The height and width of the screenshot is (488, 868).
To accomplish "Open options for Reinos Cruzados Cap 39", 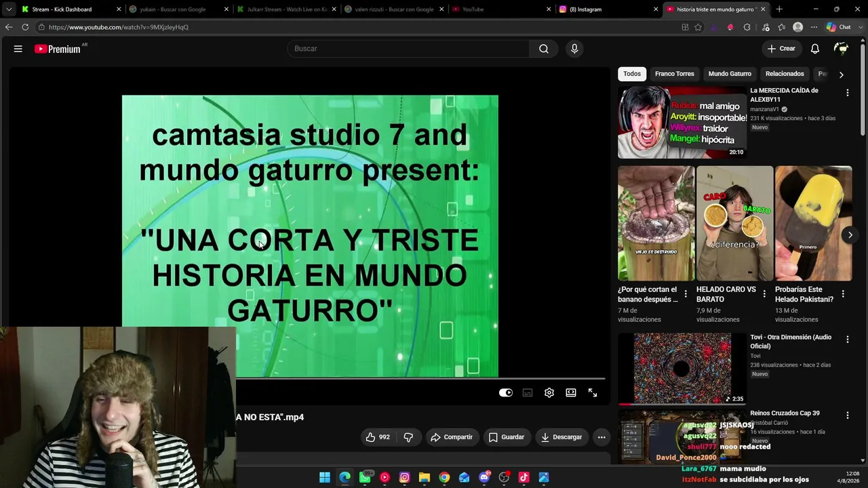I will [847, 415].
